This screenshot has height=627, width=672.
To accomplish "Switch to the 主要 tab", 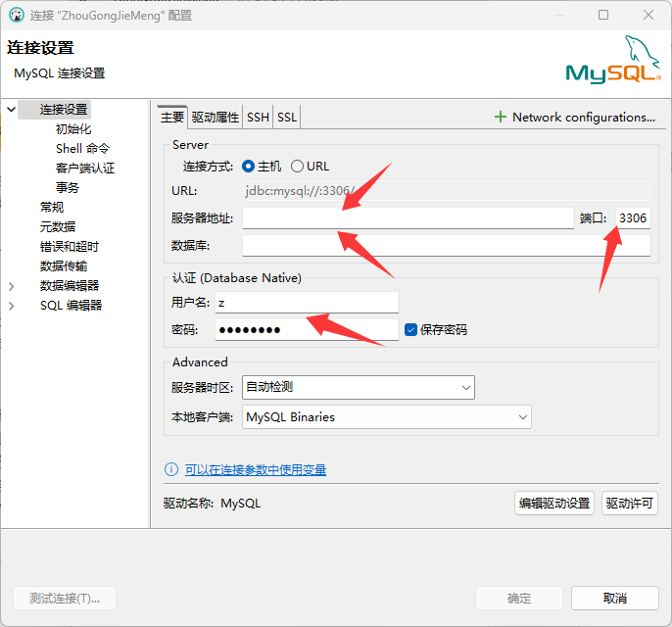I will pyautogui.click(x=172, y=117).
